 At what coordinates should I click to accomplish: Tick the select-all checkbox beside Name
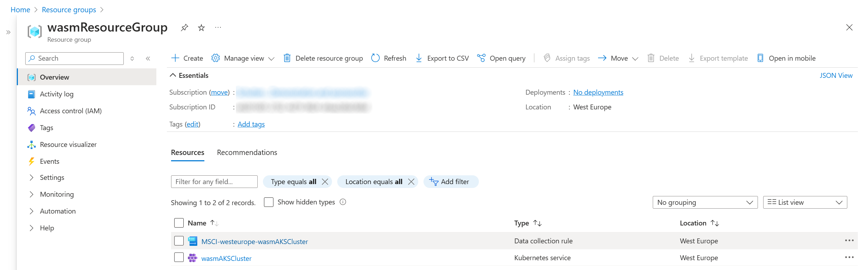click(179, 223)
